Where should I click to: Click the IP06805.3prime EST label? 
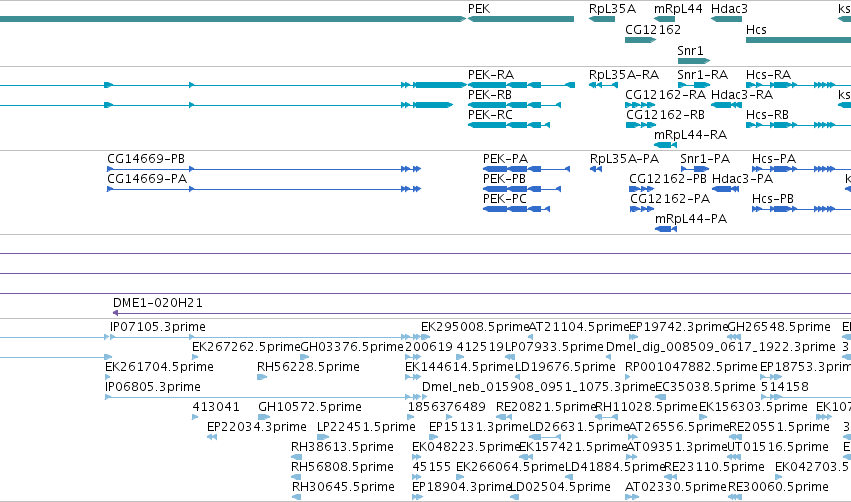click(x=153, y=387)
